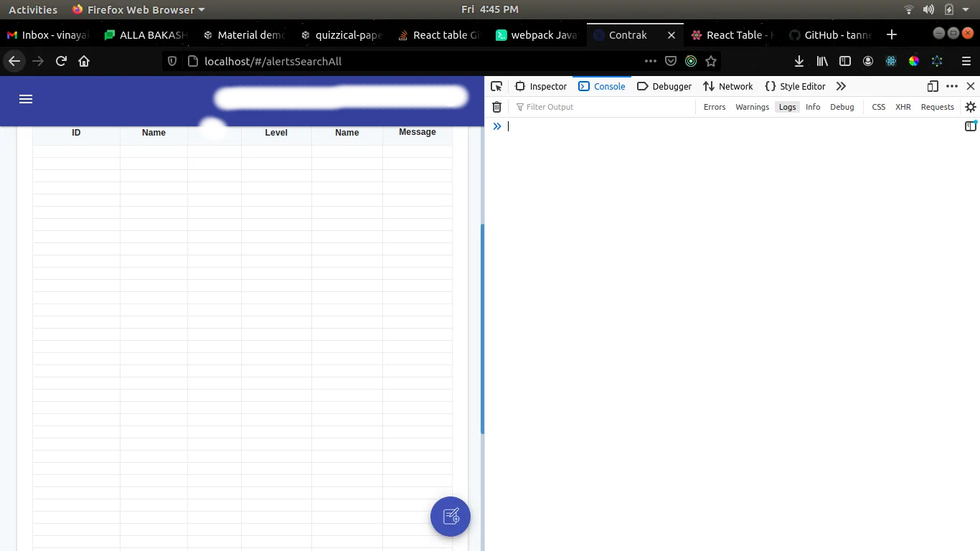Go back to the previous page

14,62
